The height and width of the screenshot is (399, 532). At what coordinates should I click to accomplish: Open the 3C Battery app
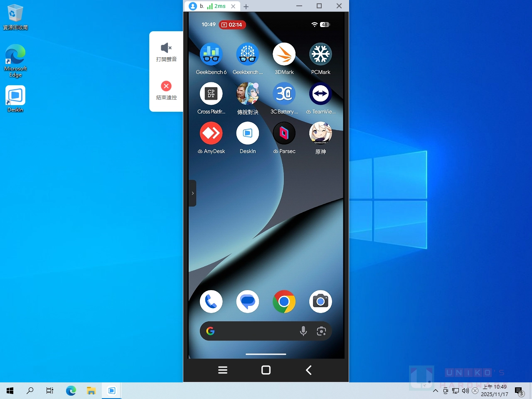click(284, 94)
